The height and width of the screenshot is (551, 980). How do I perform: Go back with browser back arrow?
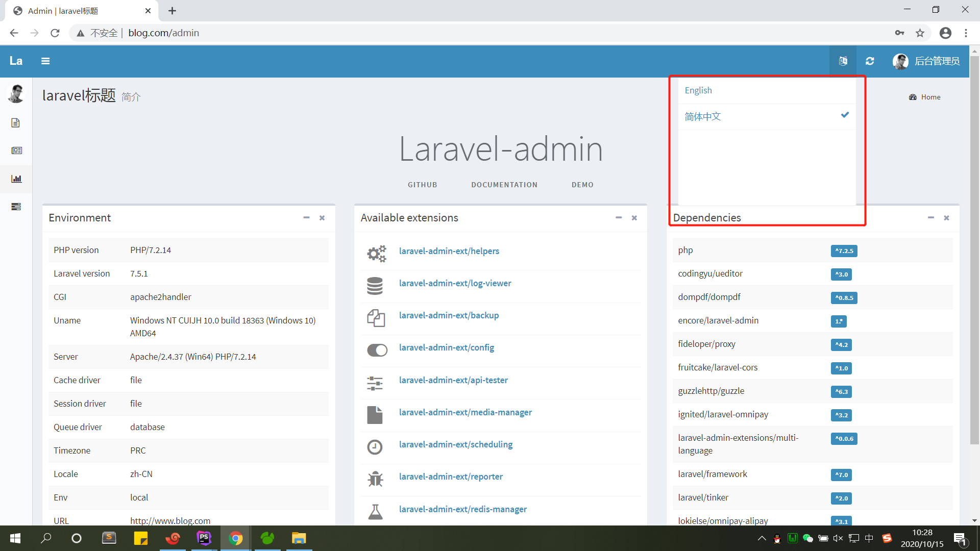(x=14, y=33)
